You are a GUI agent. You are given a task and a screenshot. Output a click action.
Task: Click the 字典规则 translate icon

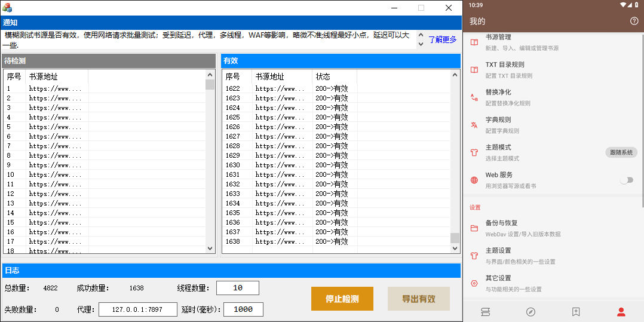(x=474, y=125)
